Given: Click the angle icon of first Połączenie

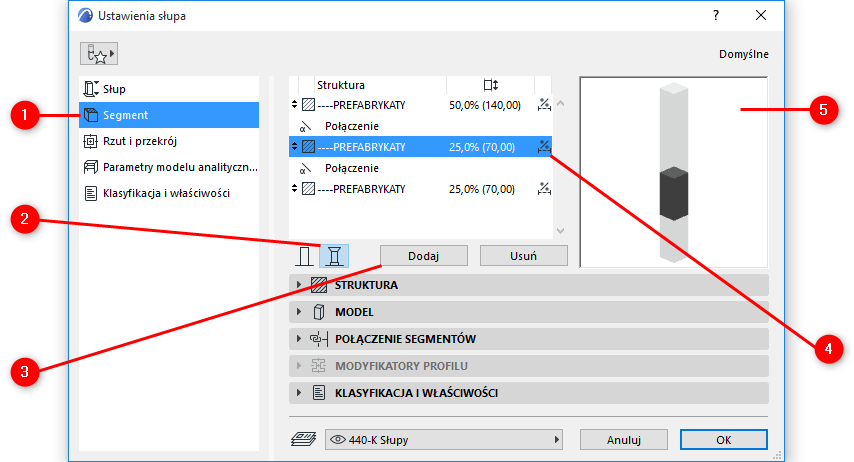Looking at the screenshot, I should pos(306,126).
